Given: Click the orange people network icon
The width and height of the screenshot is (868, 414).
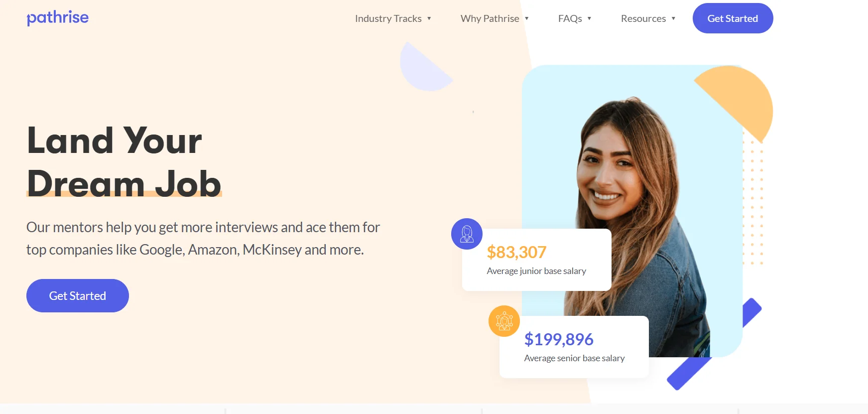Looking at the screenshot, I should pos(504,321).
